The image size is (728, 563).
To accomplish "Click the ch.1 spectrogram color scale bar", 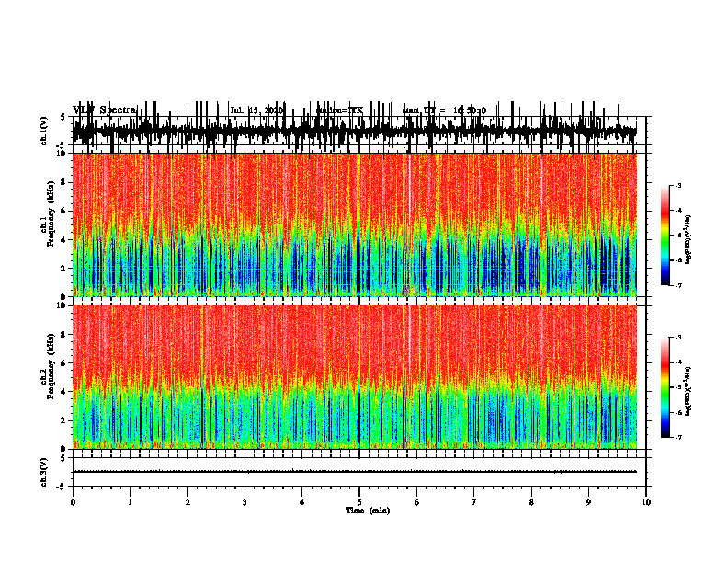I will click(x=665, y=236).
